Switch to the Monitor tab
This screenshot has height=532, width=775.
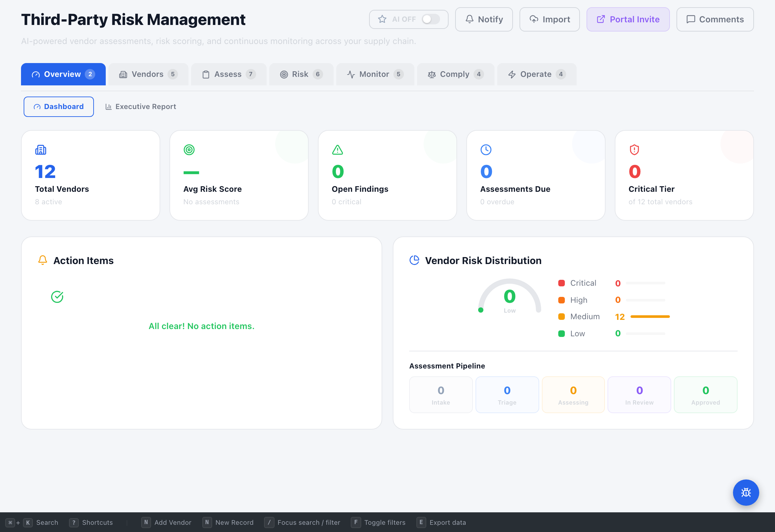[x=374, y=74]
